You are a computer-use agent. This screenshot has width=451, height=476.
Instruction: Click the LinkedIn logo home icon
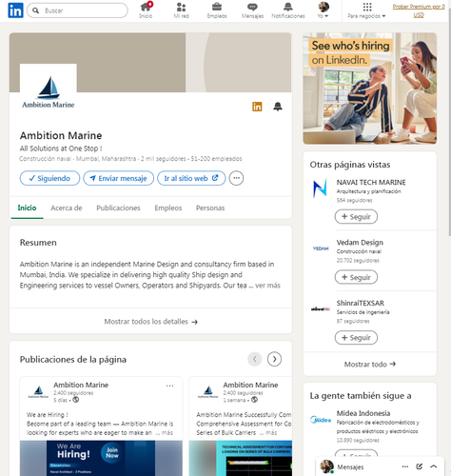(15, 10)
